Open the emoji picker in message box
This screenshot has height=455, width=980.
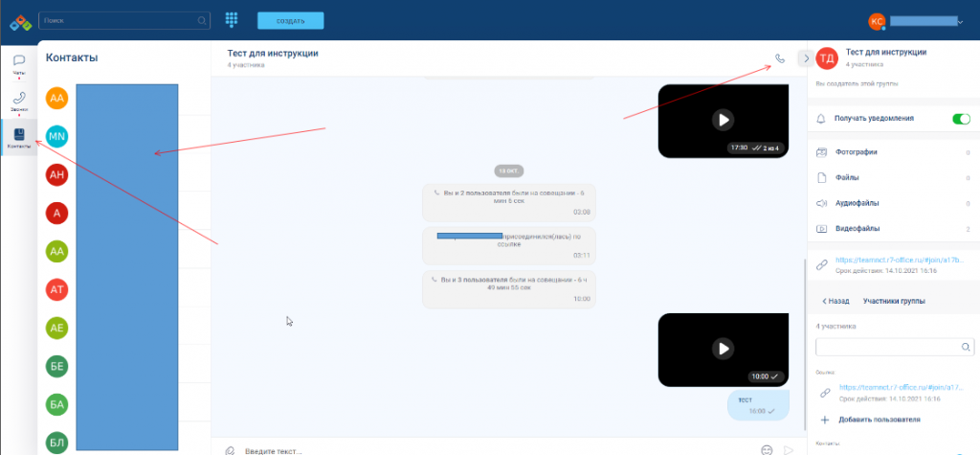coord(767,450)
